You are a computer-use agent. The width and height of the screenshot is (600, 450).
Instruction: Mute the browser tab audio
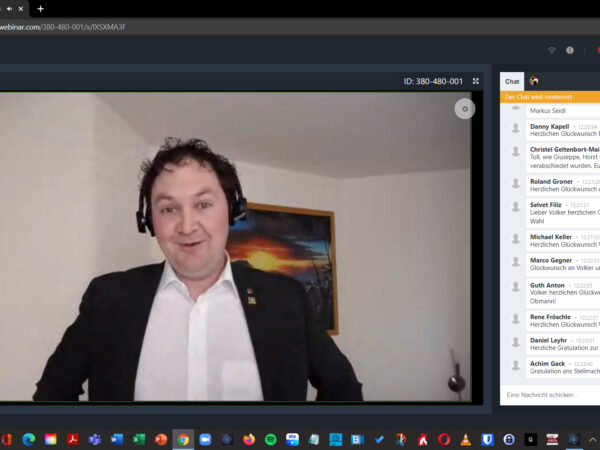point(9,8)
